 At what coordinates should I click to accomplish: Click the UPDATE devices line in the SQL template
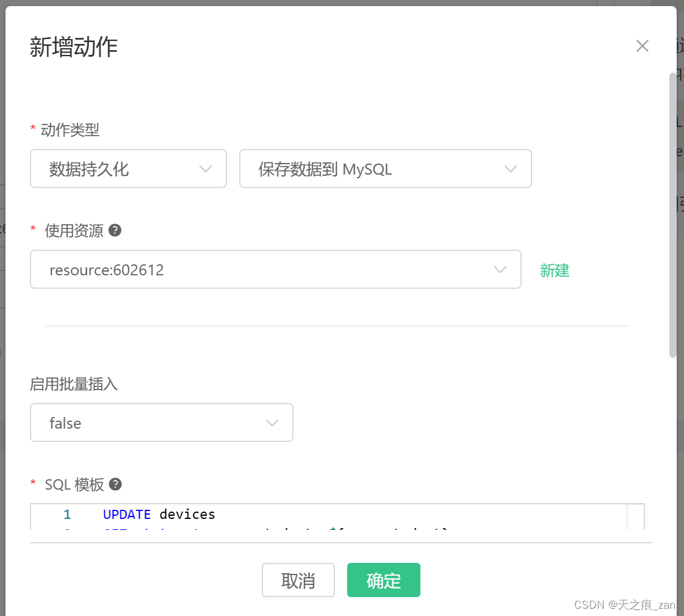(159, 514)
